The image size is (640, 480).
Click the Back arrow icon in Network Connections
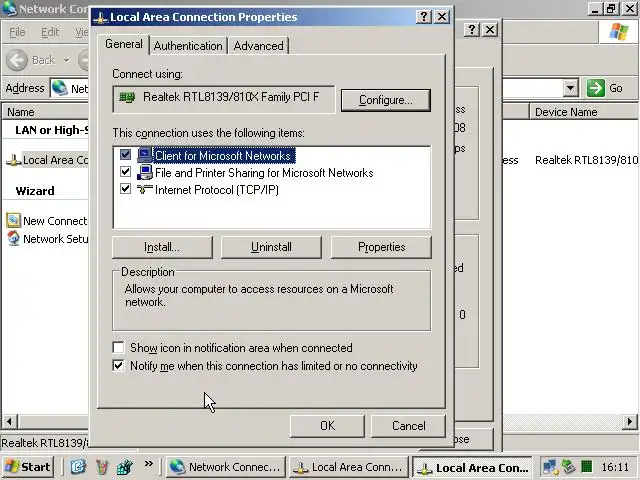(17, 60)
